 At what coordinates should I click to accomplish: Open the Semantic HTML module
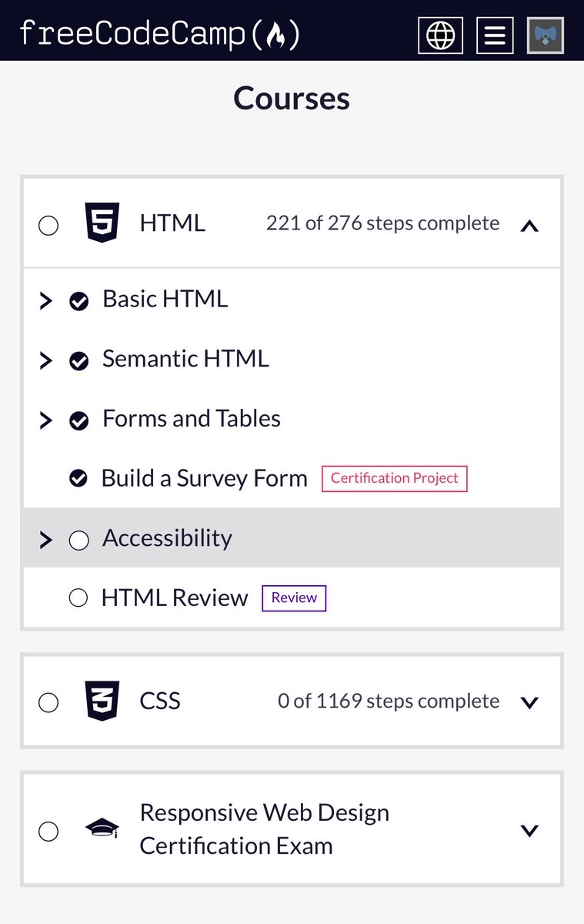(x=185, y=359)
